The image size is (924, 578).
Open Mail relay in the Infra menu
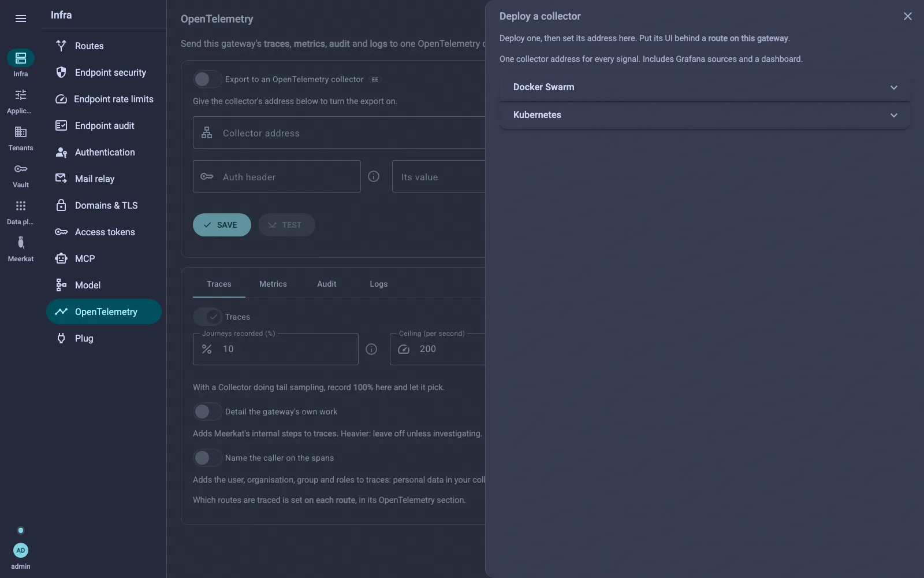tap(104, 179)
